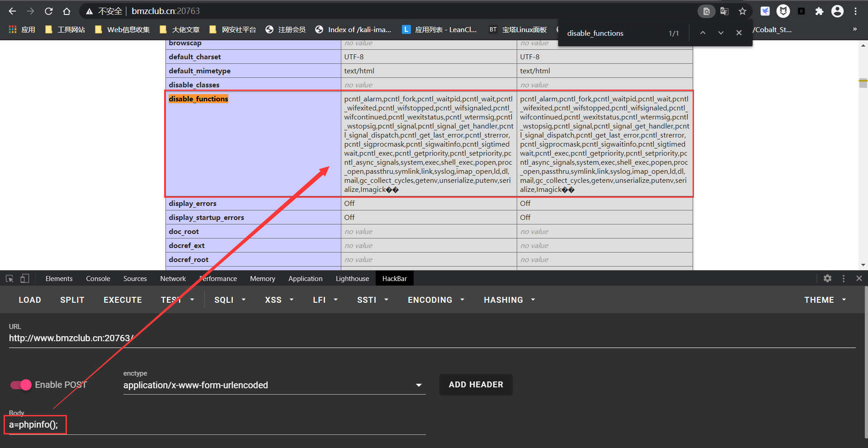Close the find-in-page bar
This screenshot has width=868, height=448.
point(739,33)
